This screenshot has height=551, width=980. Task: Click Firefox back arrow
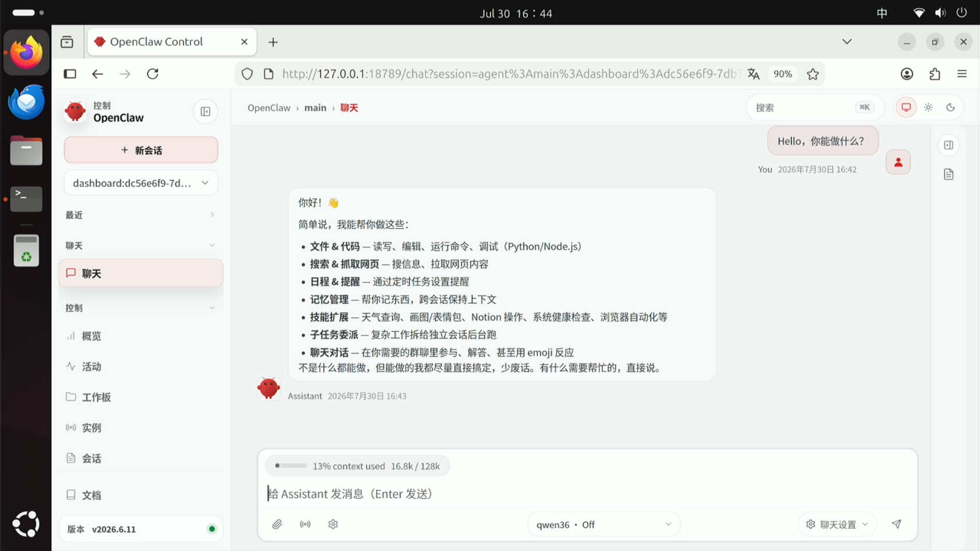pyautogui.click(x=97, y=74)
